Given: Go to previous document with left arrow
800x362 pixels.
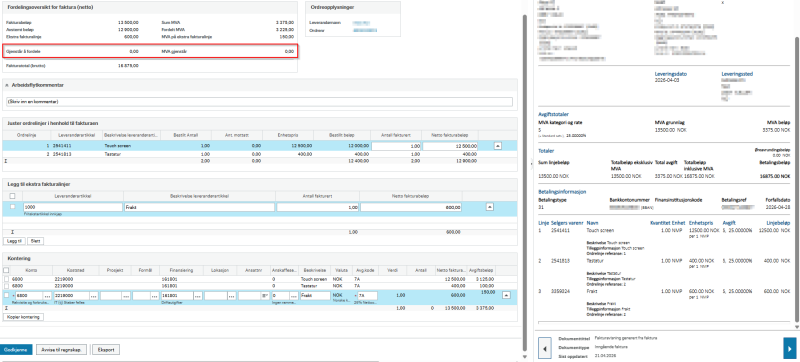Looking at the screenshot, I should point(545,349).
